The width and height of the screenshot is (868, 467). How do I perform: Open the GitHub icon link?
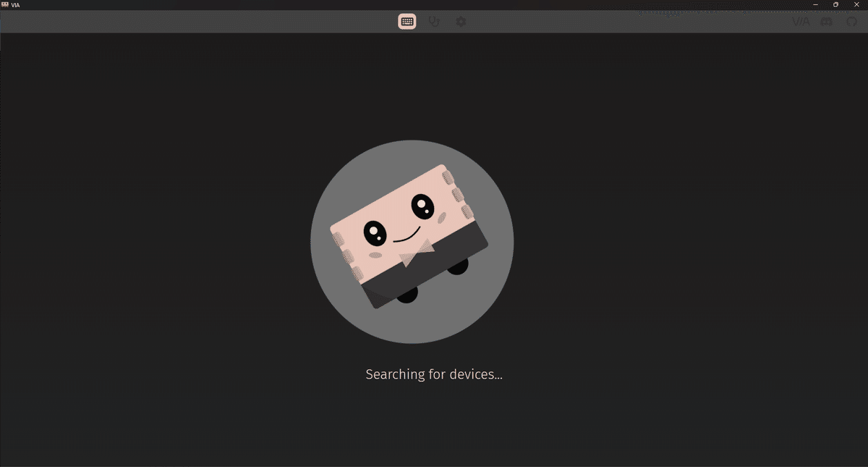click(851, 22)
